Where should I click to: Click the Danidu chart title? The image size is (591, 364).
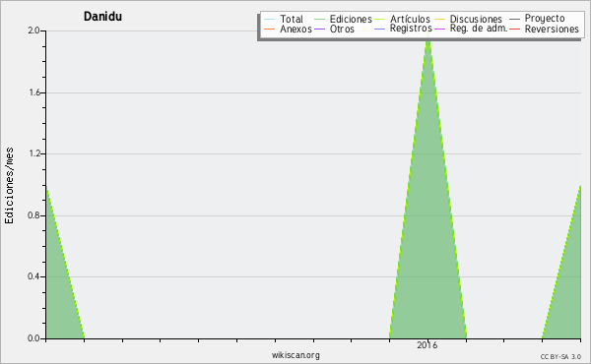click(102, 17)
